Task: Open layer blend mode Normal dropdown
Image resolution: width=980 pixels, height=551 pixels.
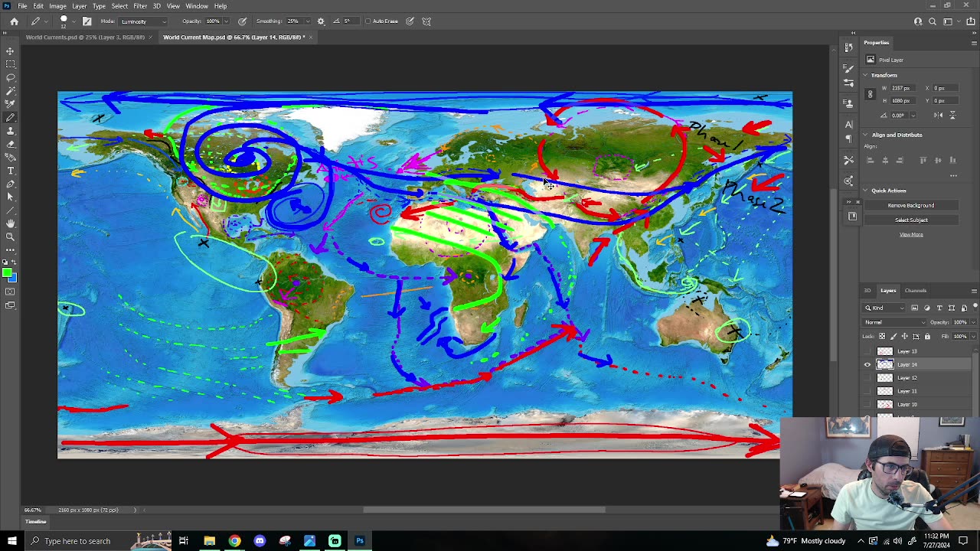Action: point(895,322)
